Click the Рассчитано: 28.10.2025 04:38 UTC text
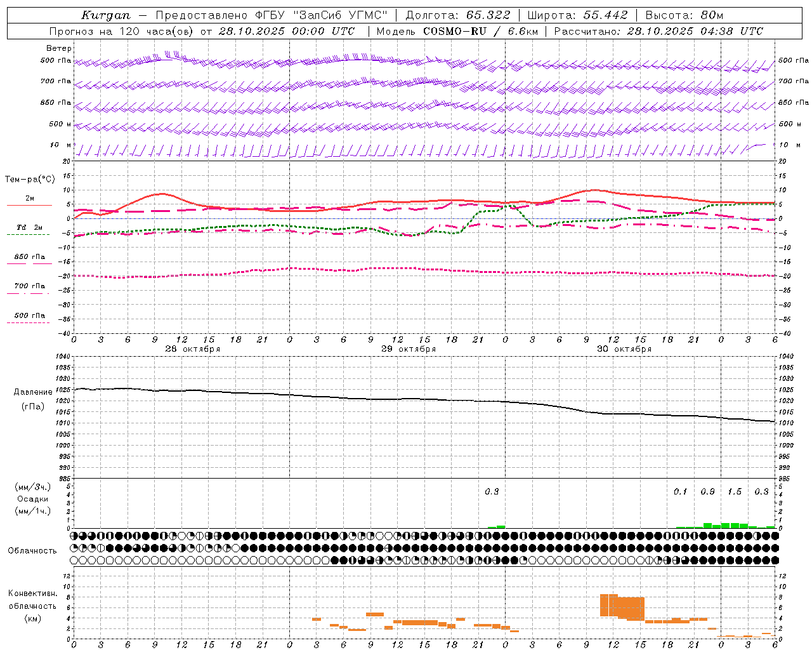Viewport: 812px width, 650px height. [x=658, y=31]
